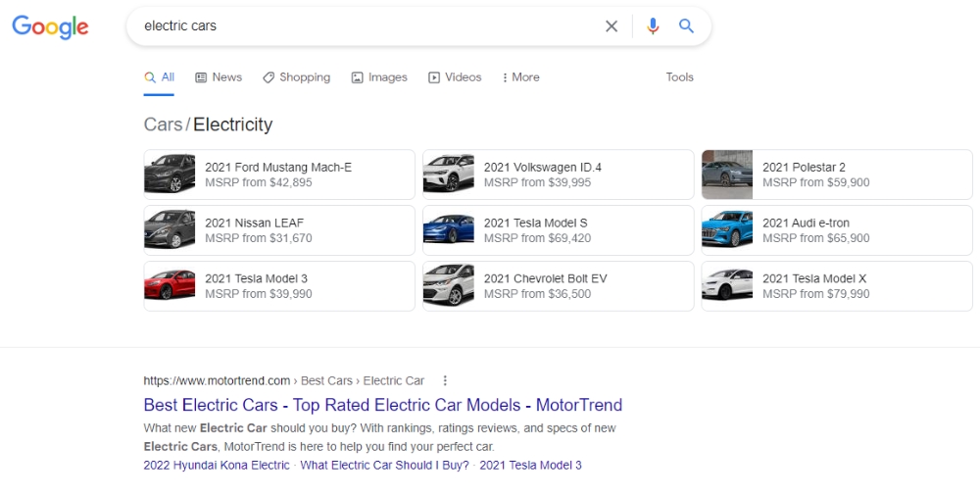Select the 2021 Ford Mustang Mach-E card
The image size is (980, 497).
click(x=278, y=174)
